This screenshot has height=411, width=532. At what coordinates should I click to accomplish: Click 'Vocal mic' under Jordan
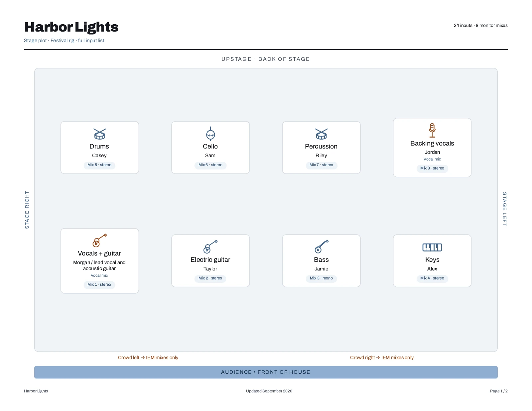tap(432, 159)
